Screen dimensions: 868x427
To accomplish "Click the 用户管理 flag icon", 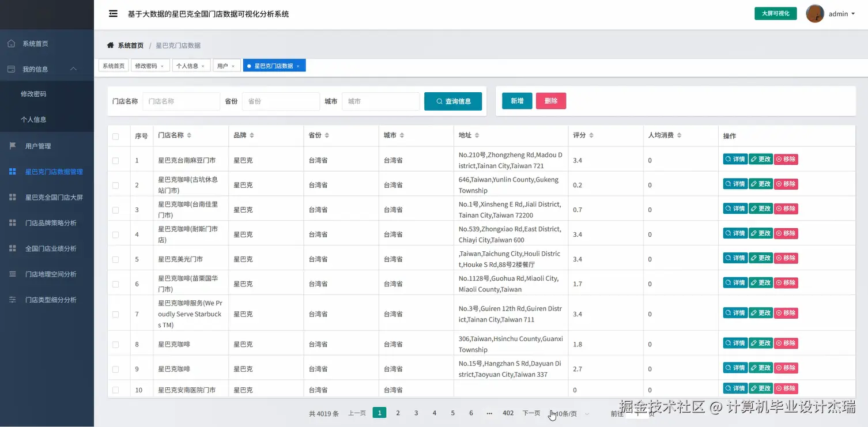I will pos(13,146).
